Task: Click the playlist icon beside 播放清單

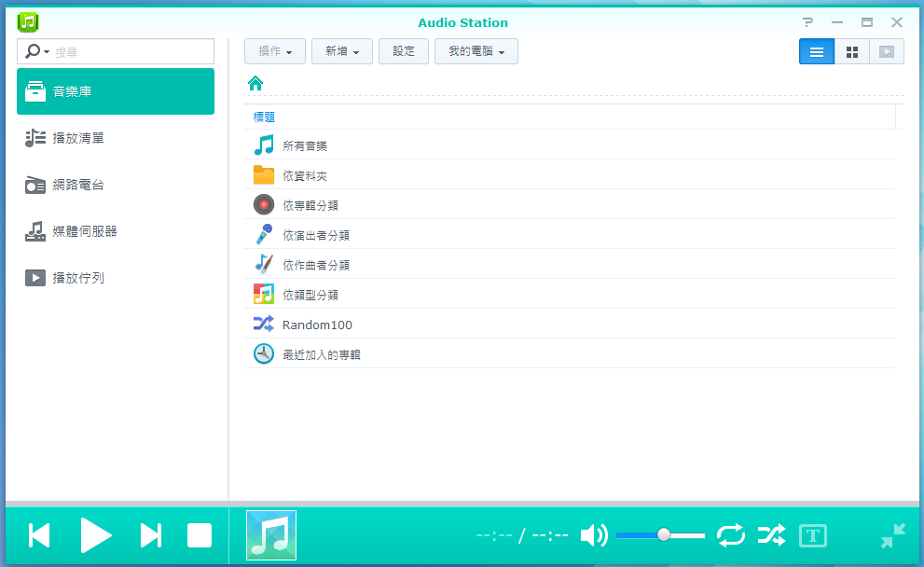Action: coord(35,138)
